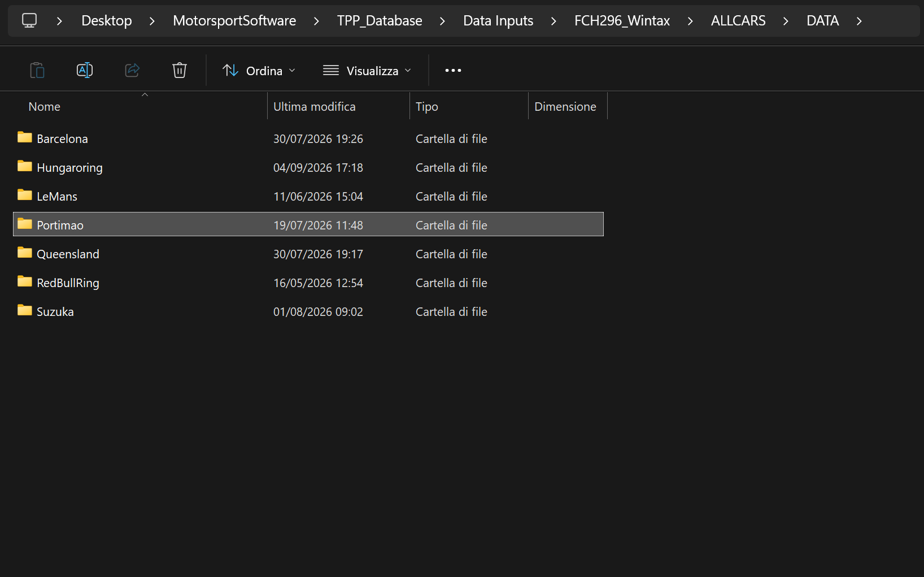Click Cartella di file in Barcelona row
Viewport: 924px width, 577px height.
click(x=451, y=138)
